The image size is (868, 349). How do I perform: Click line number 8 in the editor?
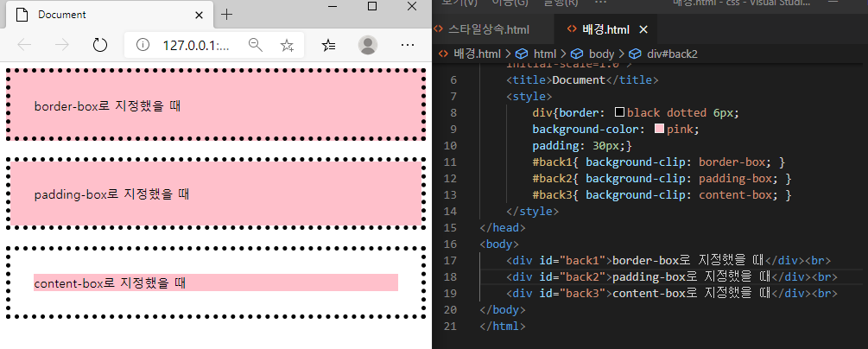click(454, 112)
